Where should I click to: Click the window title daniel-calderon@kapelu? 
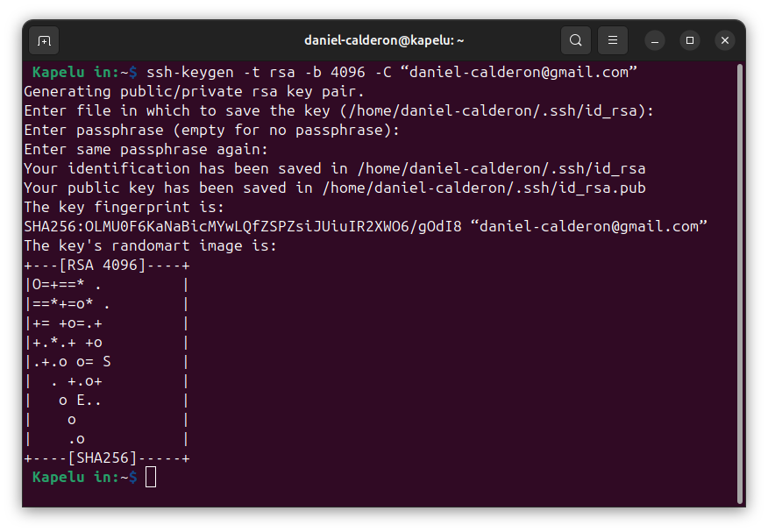384,40
